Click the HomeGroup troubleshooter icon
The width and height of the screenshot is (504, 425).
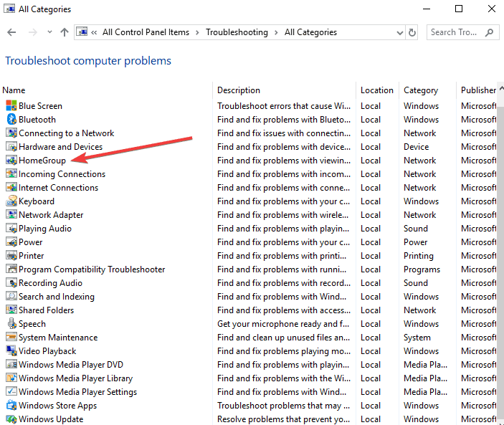(11, 160)
